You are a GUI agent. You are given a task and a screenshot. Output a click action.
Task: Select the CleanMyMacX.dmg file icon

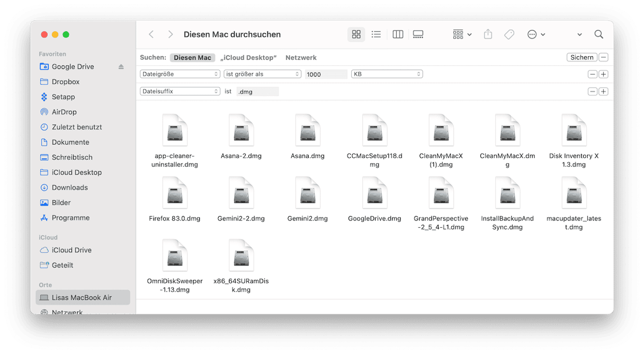click(508, 130)
